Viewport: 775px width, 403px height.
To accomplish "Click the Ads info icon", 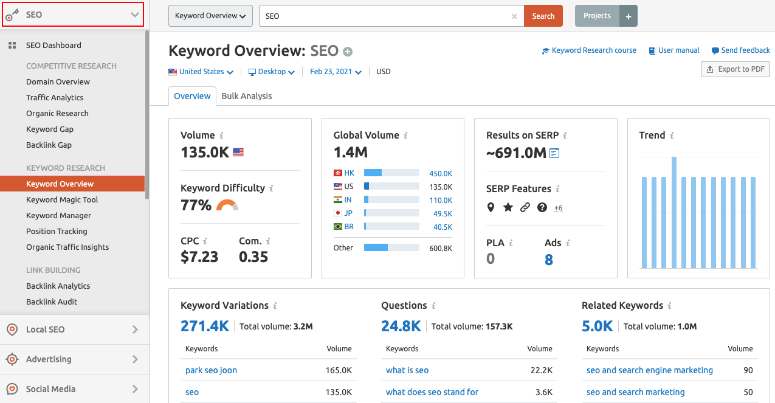I will [568, 243].
